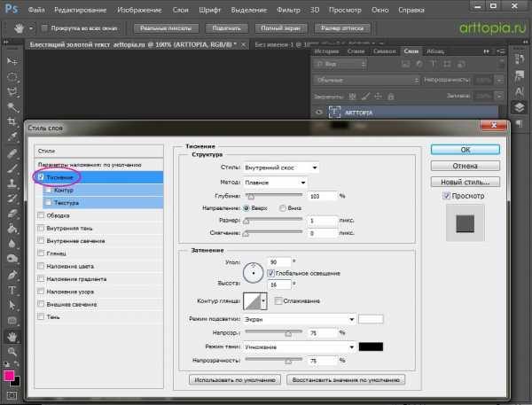Click the shading angle dial

pos(253,273)
